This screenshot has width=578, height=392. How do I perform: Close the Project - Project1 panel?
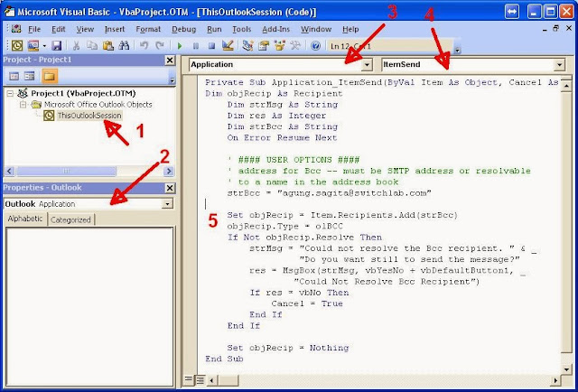[170, 61]
